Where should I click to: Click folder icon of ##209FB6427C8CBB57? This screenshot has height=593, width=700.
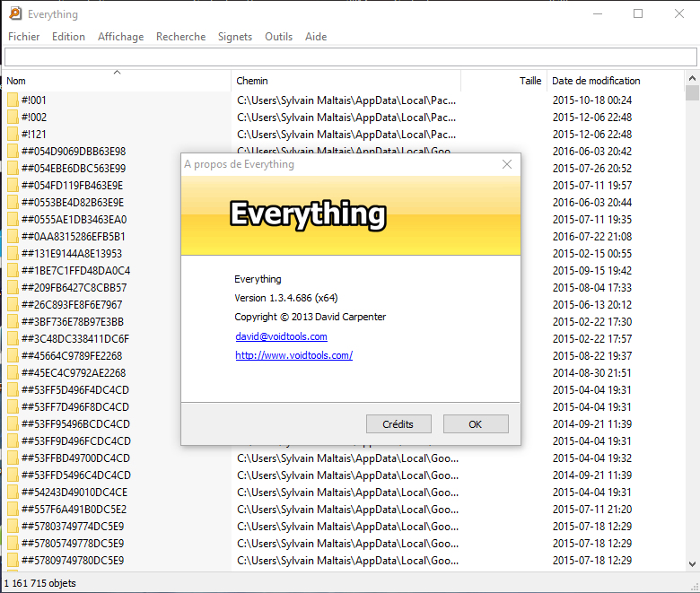coord(13,287)
